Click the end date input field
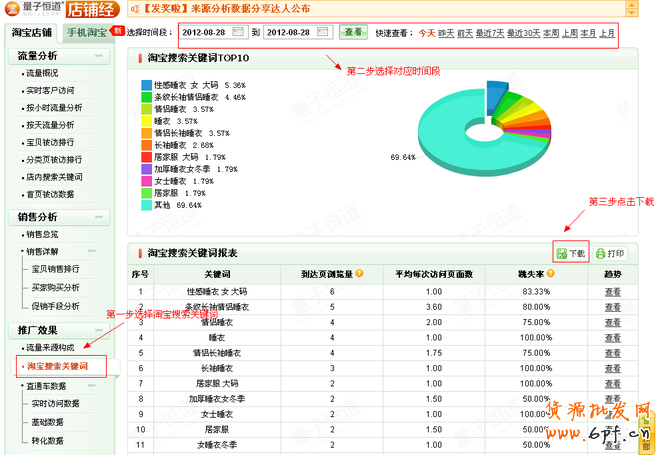660x455 pixels. tap(298, 32)
